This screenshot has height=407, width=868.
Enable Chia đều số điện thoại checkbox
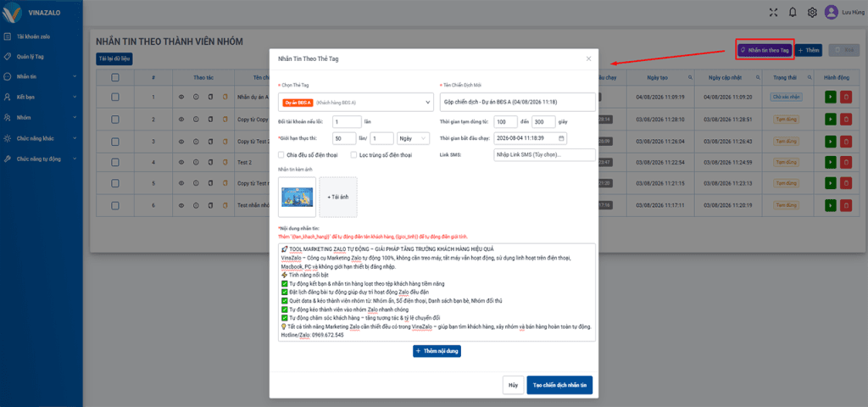[281, 155]
